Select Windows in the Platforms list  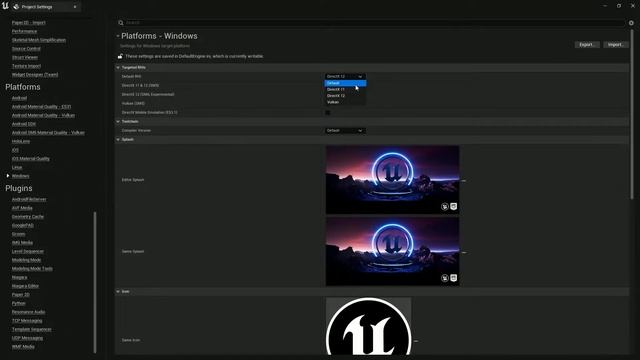[20, 176]
